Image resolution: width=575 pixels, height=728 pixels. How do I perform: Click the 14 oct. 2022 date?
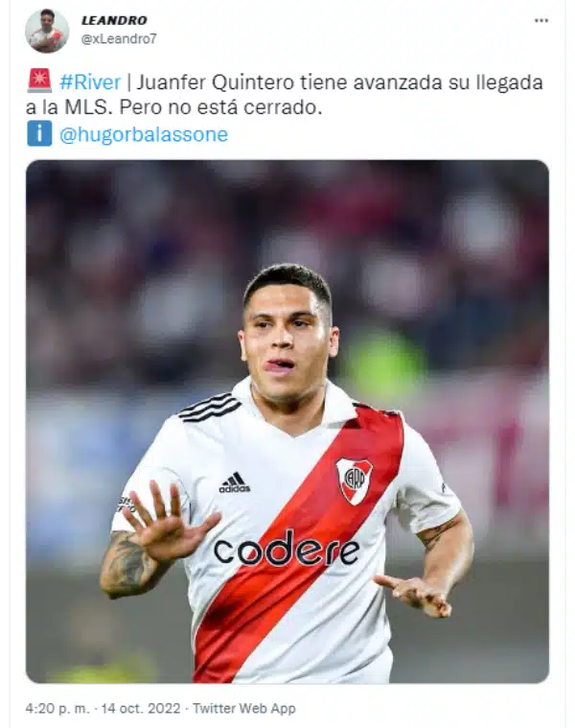[x=141, y=709]
